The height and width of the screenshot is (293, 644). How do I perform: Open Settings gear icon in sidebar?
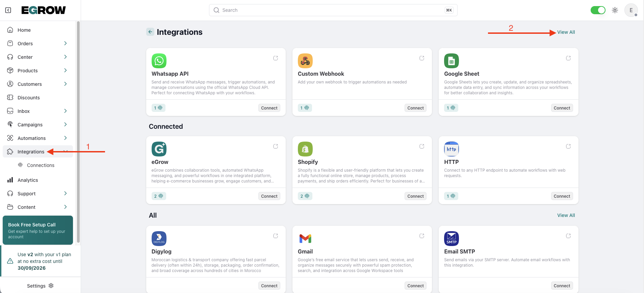click(x=51, y=286)
